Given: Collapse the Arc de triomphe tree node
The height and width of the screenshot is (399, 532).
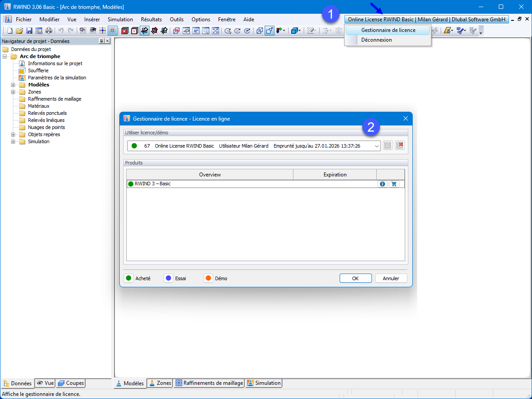Looking at the screenshot, I should (x=5, y=56).
